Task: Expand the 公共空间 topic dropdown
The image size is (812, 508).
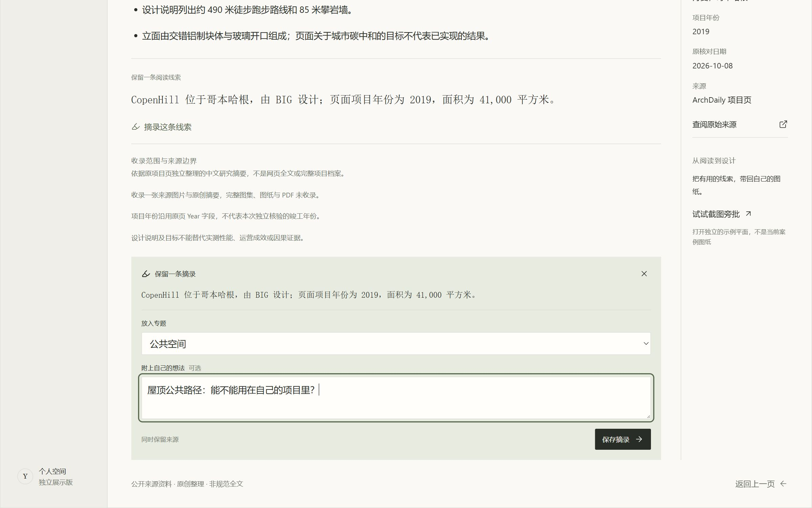Action: [x=396, y=343]
